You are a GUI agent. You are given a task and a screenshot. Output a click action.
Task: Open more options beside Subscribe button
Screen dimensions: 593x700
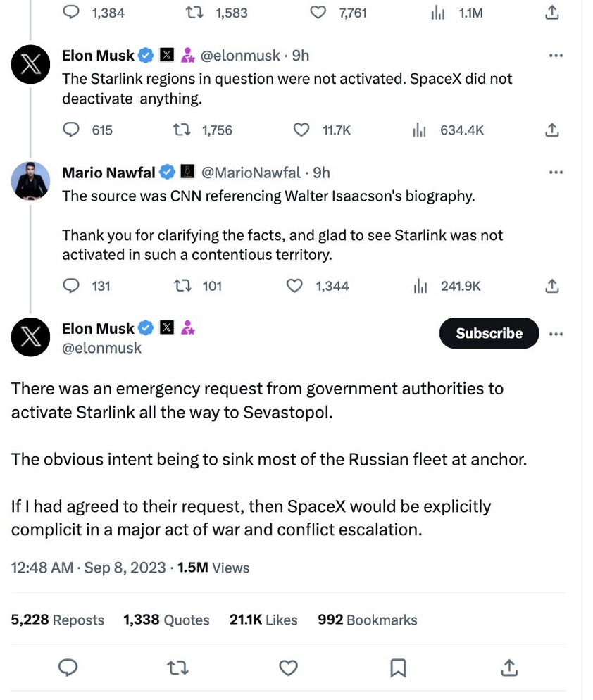556,334
